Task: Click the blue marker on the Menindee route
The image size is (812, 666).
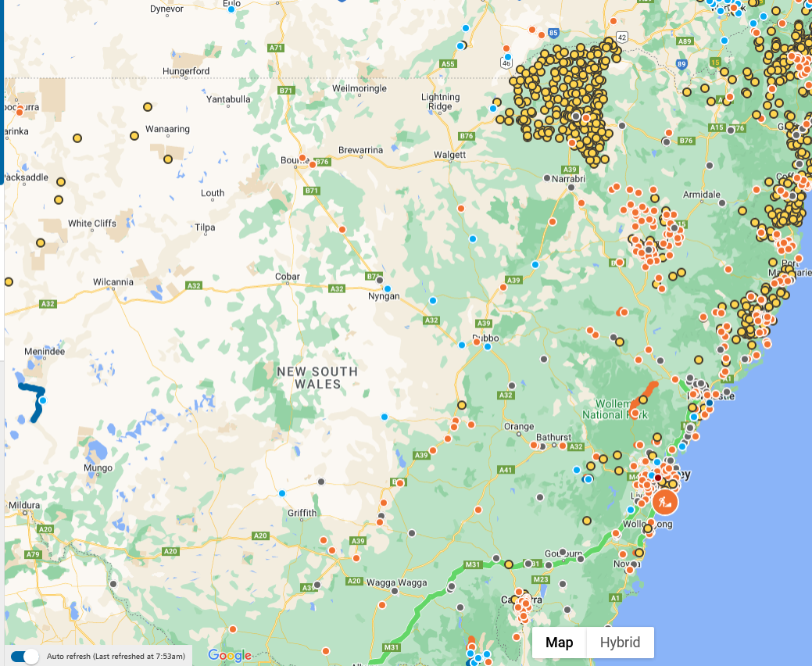Action: tap(43, 400)
